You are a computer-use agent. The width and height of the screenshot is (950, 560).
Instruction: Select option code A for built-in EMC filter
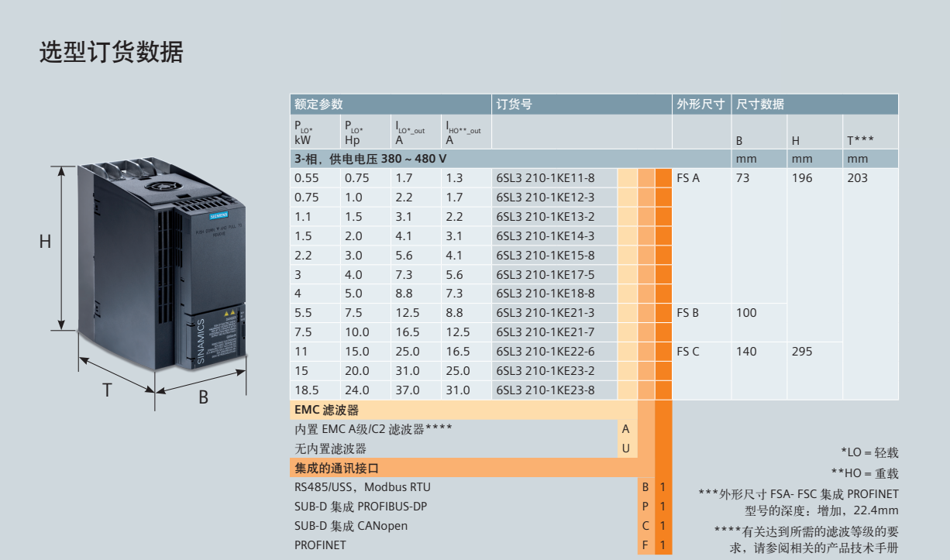pos(626,429)
